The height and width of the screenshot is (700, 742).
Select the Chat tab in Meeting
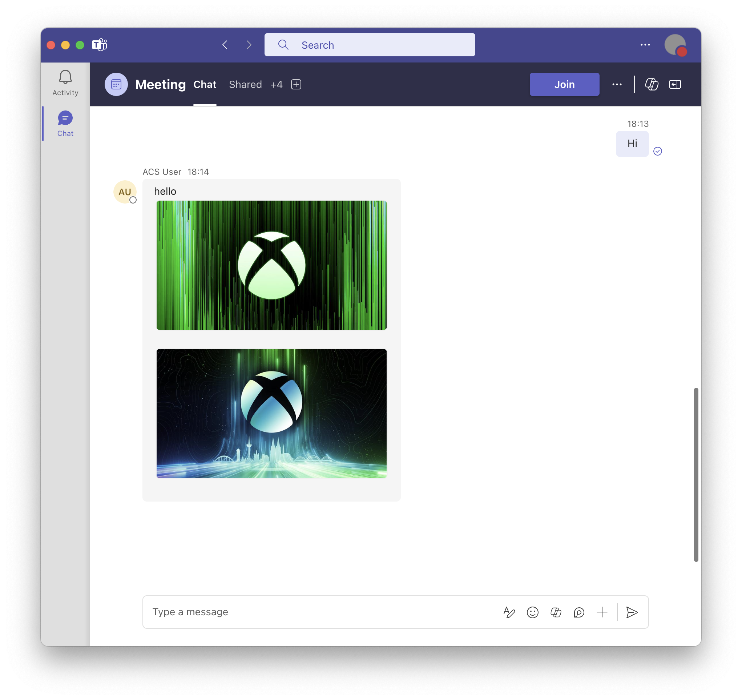click(x=205, y=84)
